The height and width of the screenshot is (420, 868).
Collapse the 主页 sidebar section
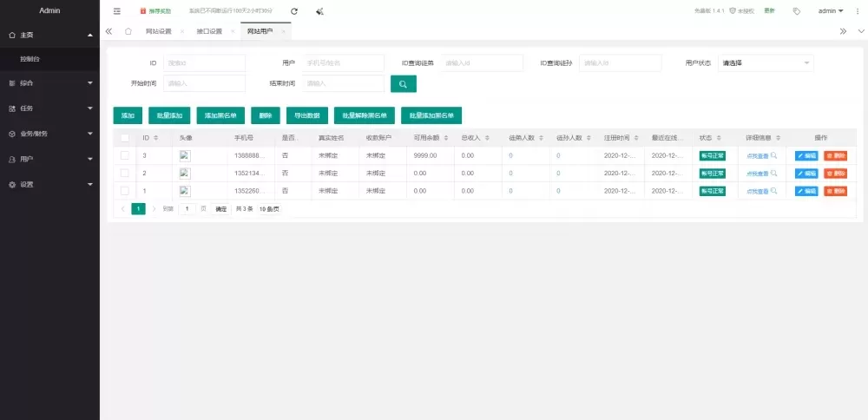click(49, 35)
